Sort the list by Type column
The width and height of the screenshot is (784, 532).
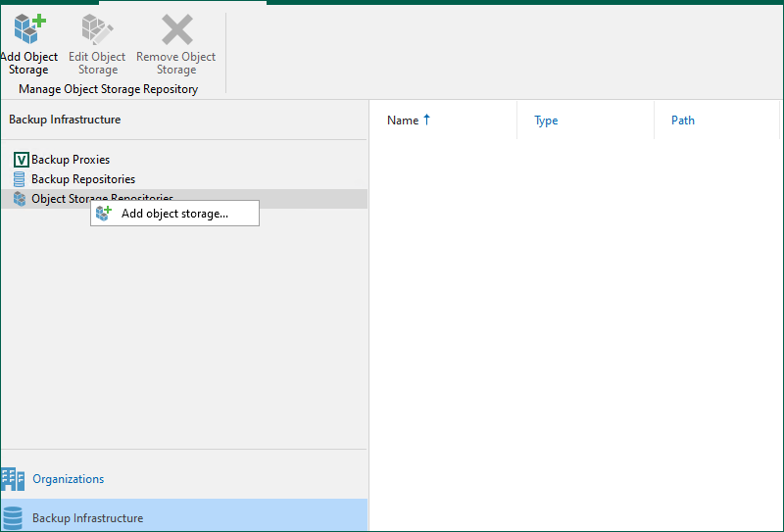[x=546, y=121]
